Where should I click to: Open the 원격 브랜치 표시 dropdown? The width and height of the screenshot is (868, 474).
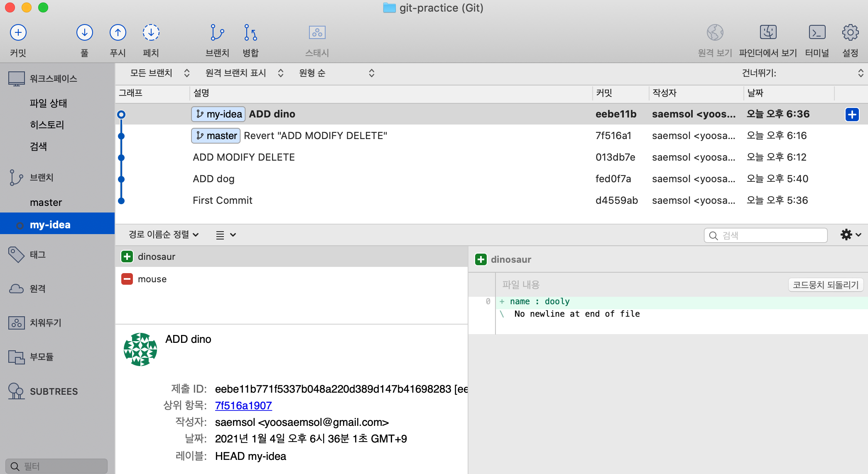pyautogui.click(x=245, y=73)
